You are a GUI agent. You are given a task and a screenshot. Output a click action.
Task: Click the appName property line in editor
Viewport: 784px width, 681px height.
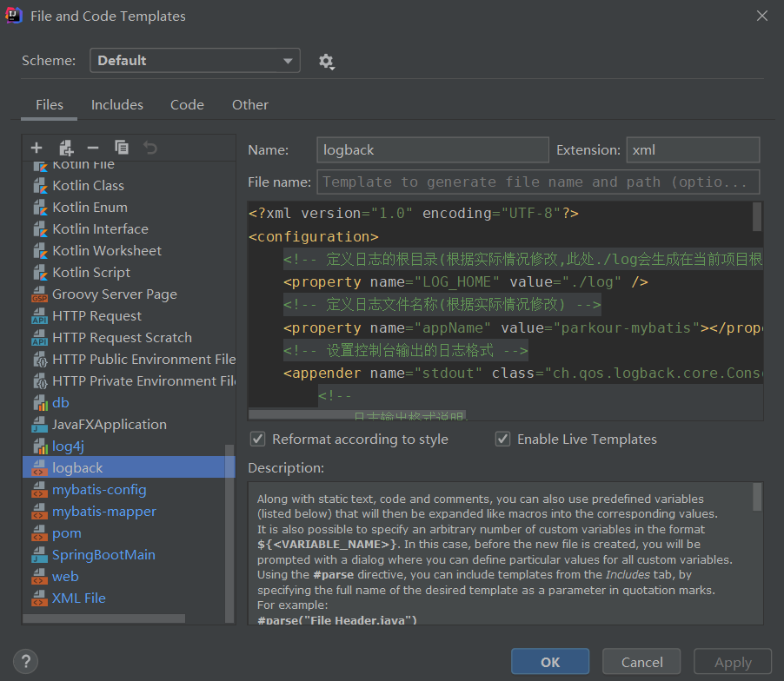pos(522,327)
